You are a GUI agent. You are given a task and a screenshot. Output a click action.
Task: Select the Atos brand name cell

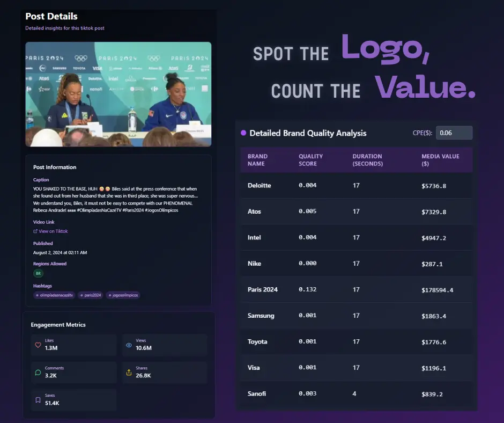(254, 211)
